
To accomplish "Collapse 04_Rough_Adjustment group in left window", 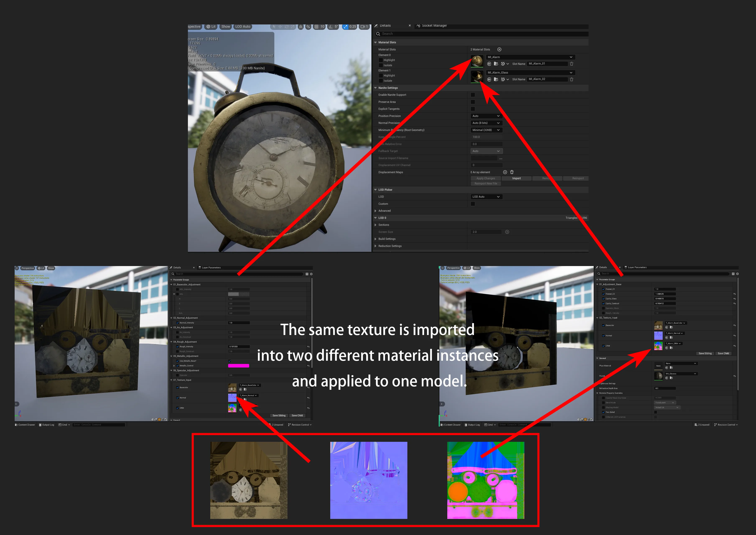I will point(171,342).
